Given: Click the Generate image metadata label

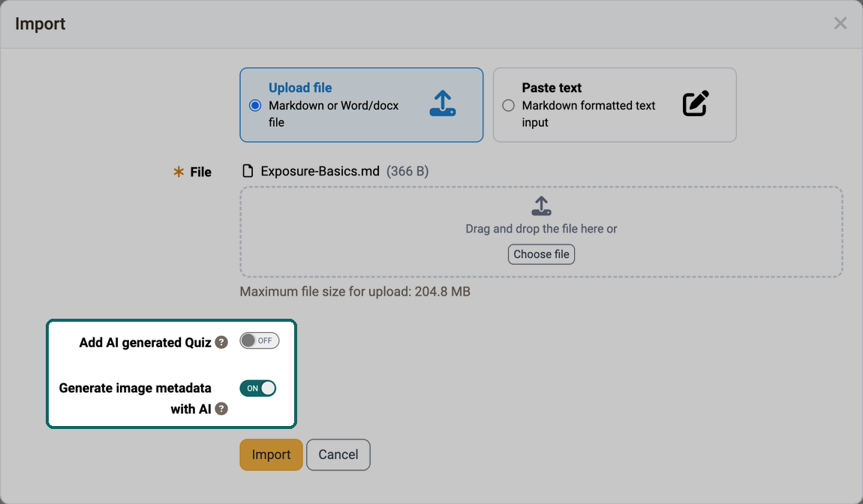Looking at the screenshot, I should pyautogui.click(x=135, y=398).
